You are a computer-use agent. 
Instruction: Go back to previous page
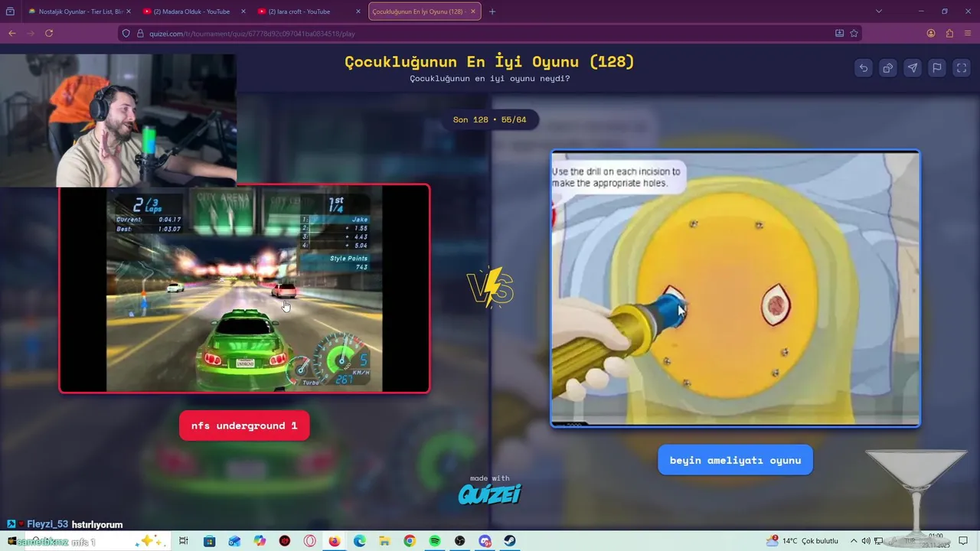coord(11,33)
